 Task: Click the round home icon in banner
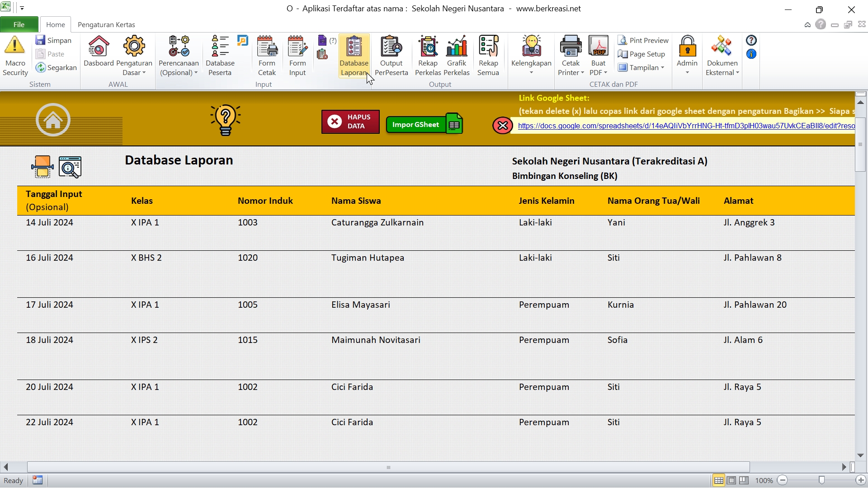53,120
